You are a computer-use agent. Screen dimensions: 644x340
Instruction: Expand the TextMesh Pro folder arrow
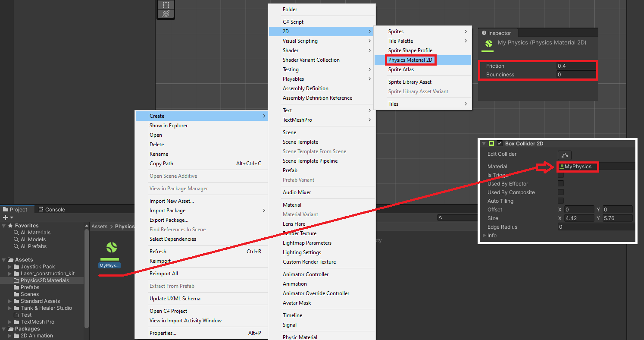pyautogui.click(x=10, y=322)
